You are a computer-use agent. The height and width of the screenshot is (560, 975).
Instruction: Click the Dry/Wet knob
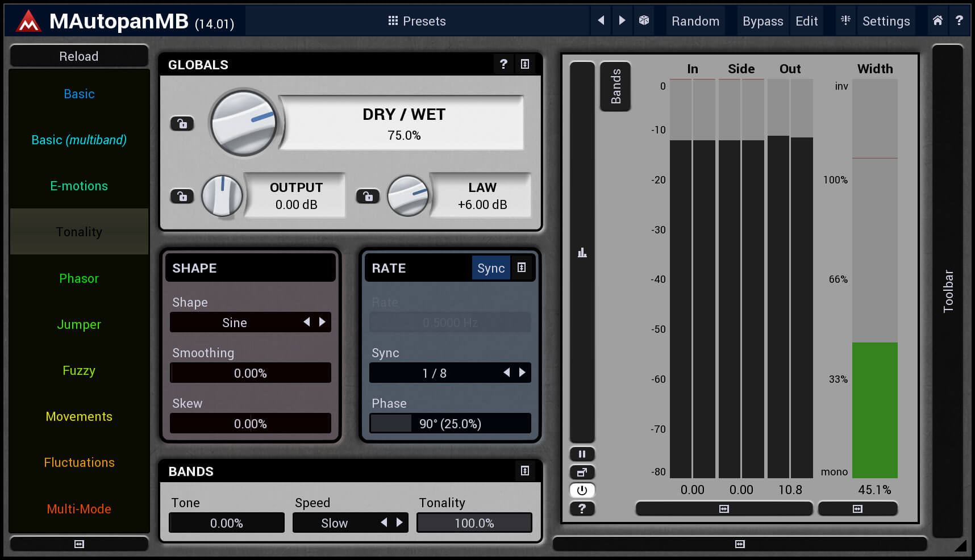tap(244, 123)
